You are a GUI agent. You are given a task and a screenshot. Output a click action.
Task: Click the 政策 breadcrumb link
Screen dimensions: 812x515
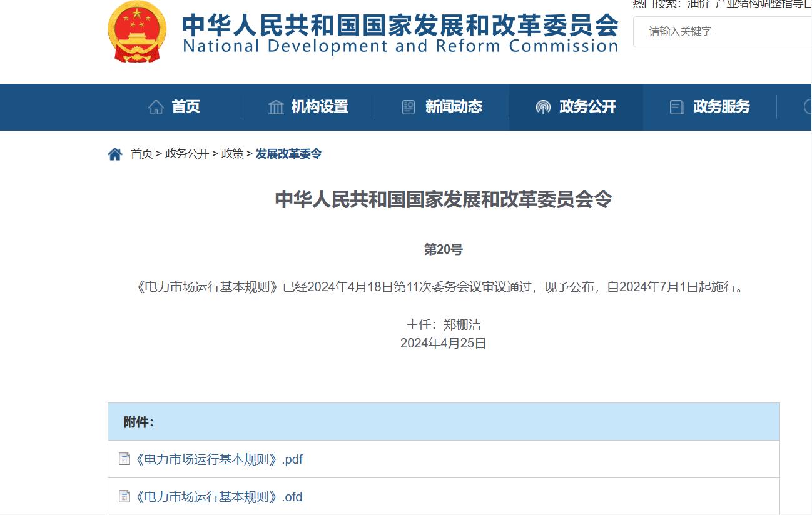click(233, 154)
